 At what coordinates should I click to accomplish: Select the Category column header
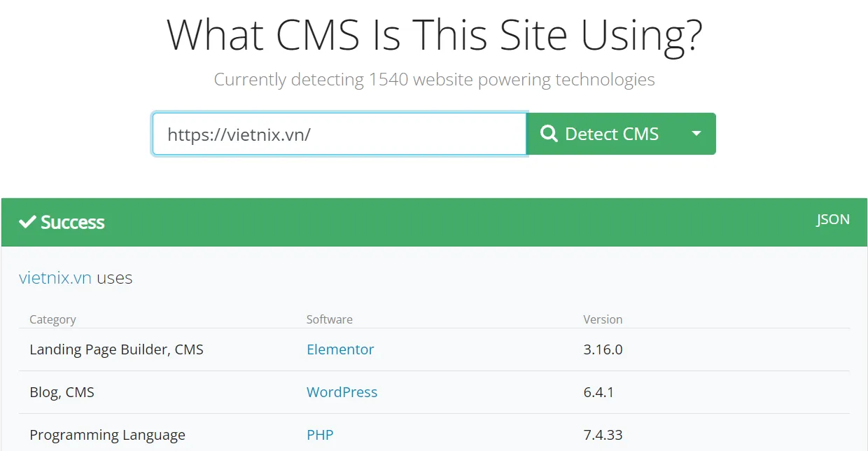click(x=52, y=319)
